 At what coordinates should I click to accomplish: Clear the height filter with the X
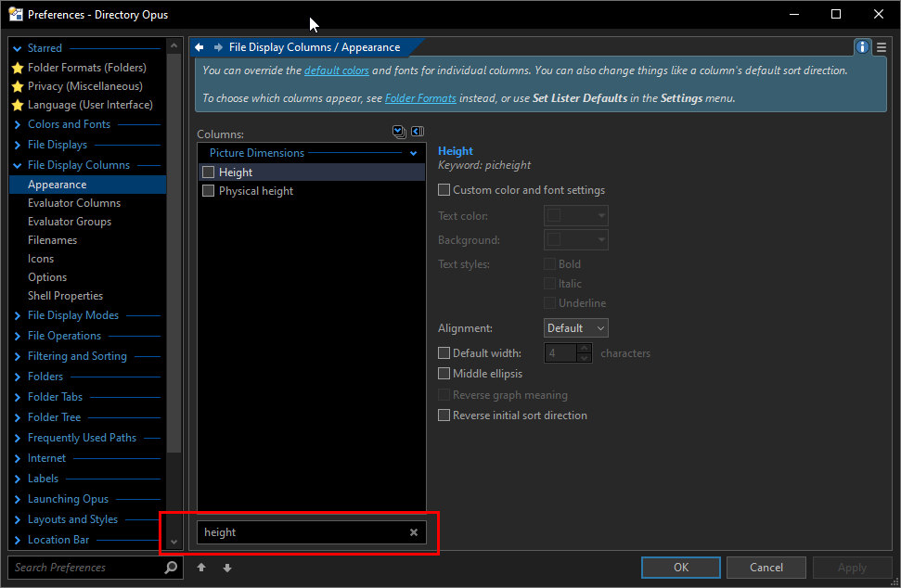(x=414, y=532)
